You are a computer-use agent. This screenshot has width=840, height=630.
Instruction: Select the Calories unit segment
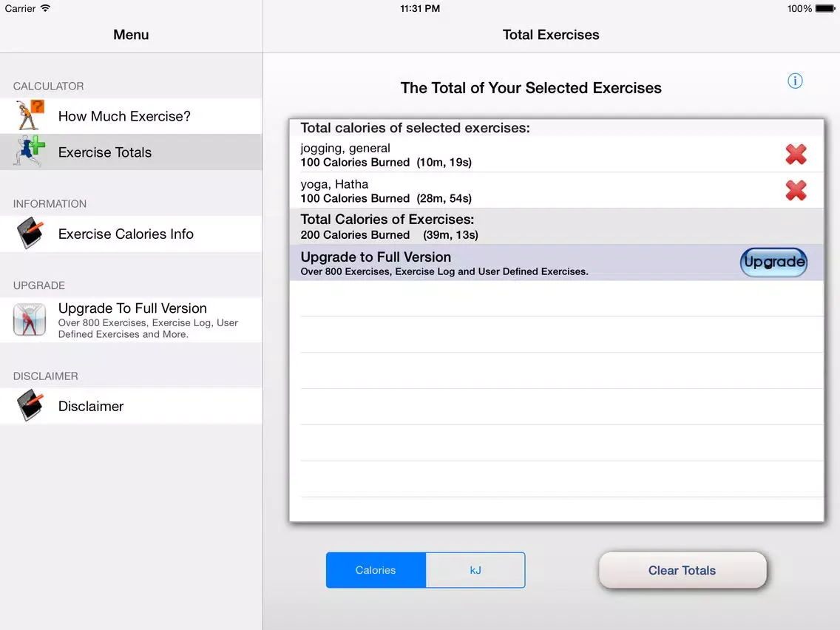click(376, 569)
